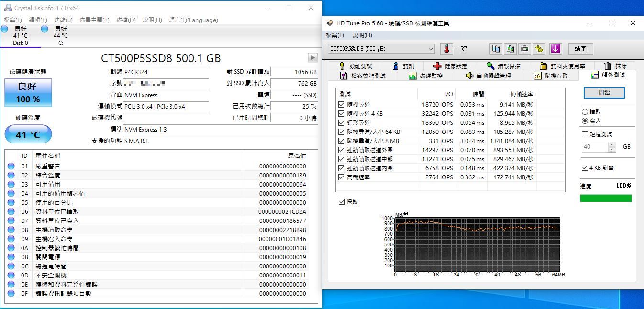Uncheck the 蝶形尋道 checkbox
The image size is (644, 309).
[x=341, y=123]
